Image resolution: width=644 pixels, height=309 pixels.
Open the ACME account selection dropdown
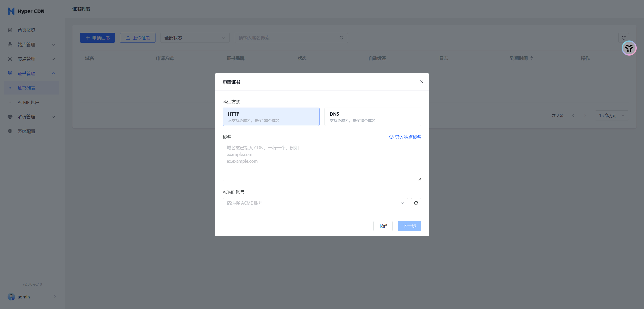coord(315,203)
